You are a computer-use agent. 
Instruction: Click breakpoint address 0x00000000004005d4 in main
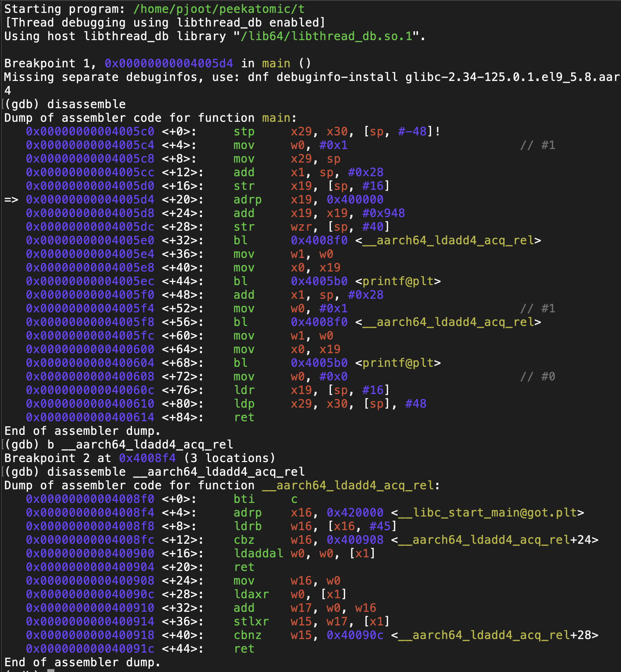(169, 63)
